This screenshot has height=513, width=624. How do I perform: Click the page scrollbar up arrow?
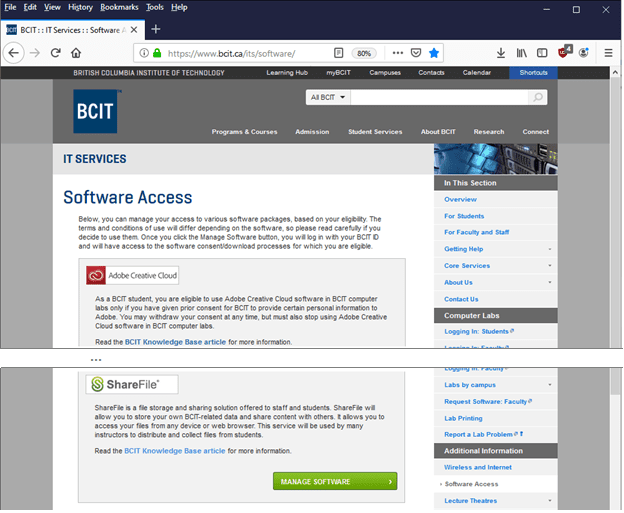click(615, 72)
